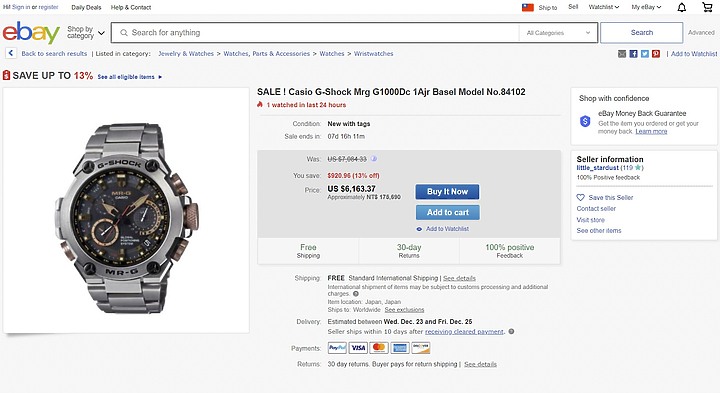720x393 pixels.
Task: Expand the Shop by category dropdown
Action: [86, 33]
